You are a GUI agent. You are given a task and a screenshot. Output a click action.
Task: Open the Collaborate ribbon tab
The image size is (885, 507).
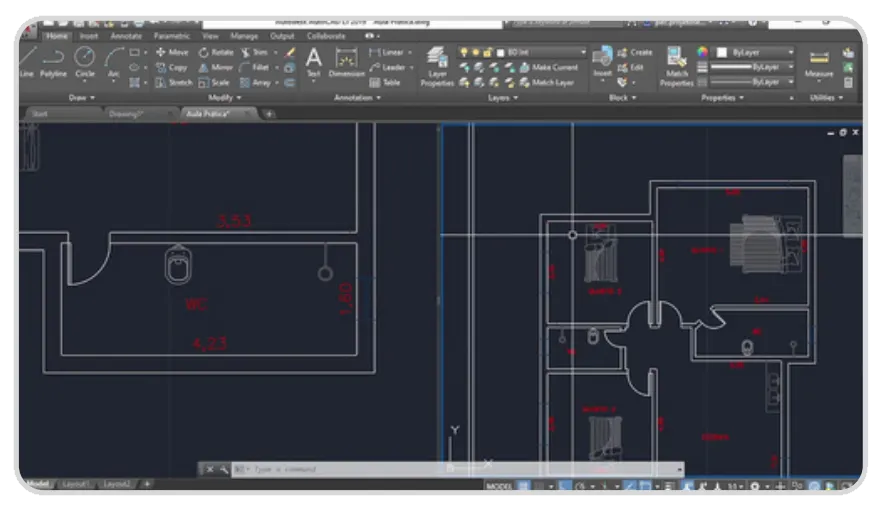(x=326, y=36)
